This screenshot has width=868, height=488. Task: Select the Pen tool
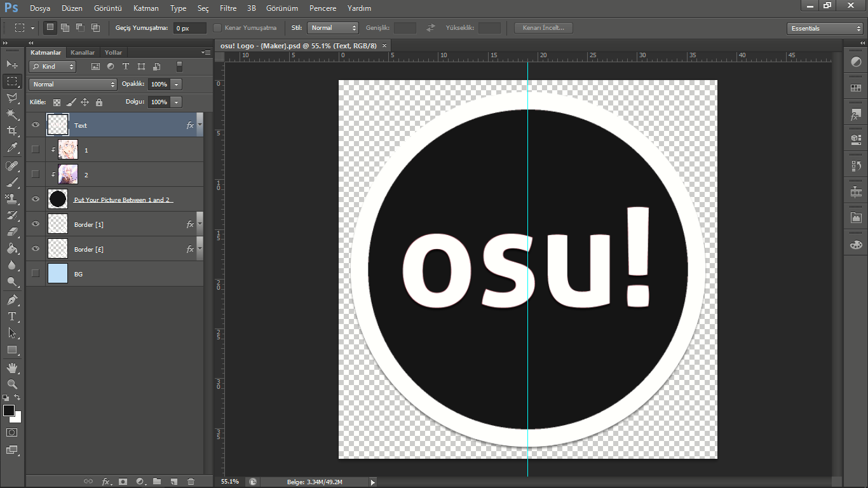pyautogui.click(x=12, y=300)
